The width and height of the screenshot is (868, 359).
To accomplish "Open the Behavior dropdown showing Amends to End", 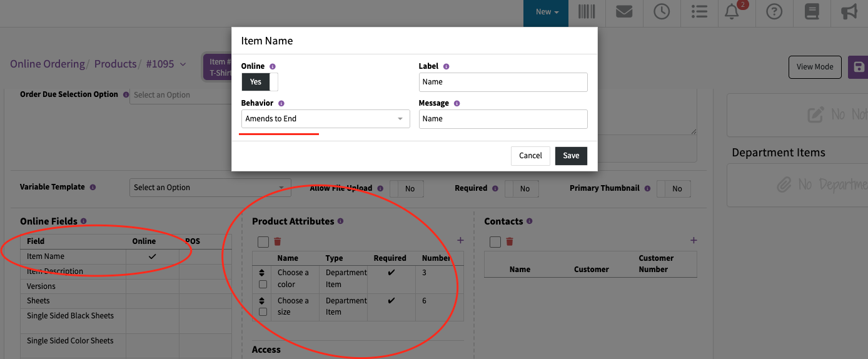I will coord(325,119).
